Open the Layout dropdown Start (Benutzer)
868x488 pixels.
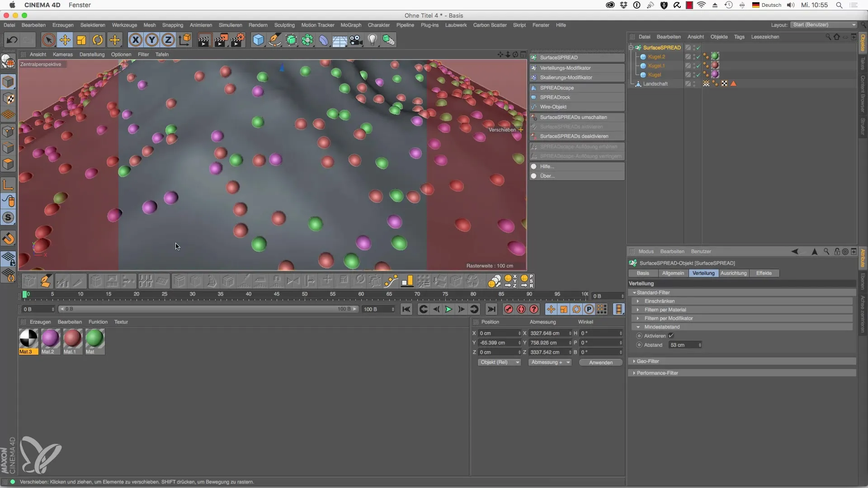(x=824, y=25)
